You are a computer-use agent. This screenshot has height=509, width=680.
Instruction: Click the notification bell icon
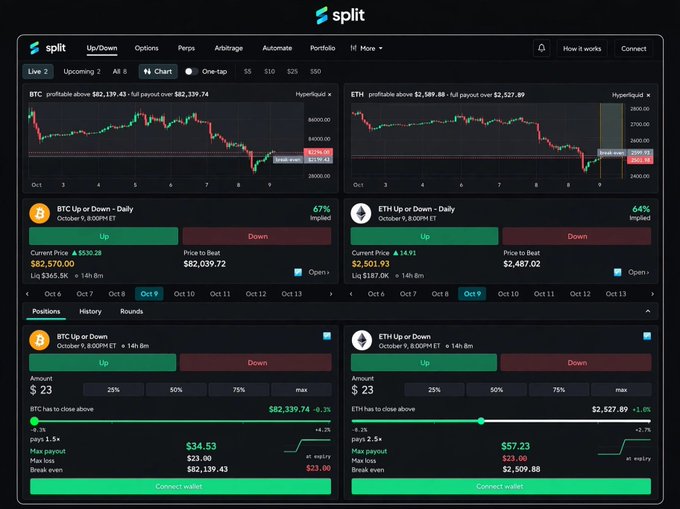click(x=541, y=48)
